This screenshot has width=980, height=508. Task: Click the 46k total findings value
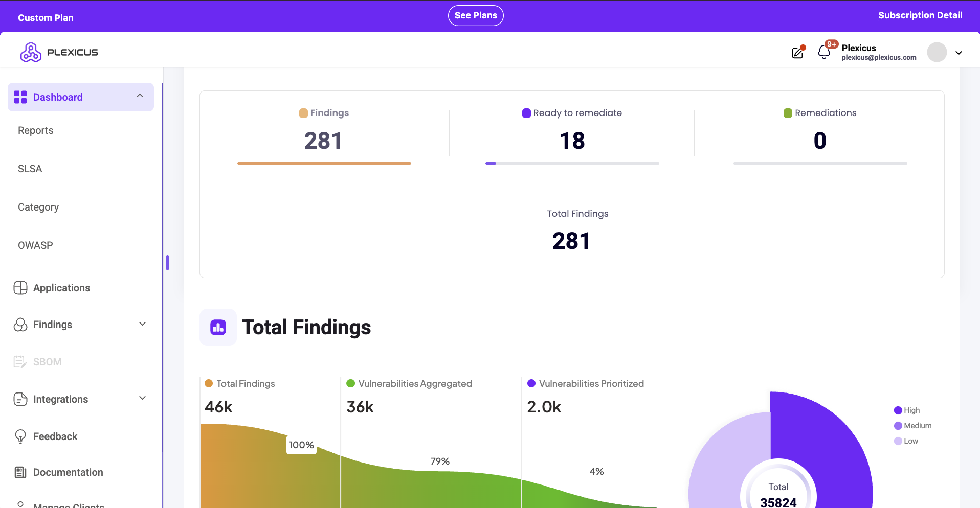[x=218, y=407]
